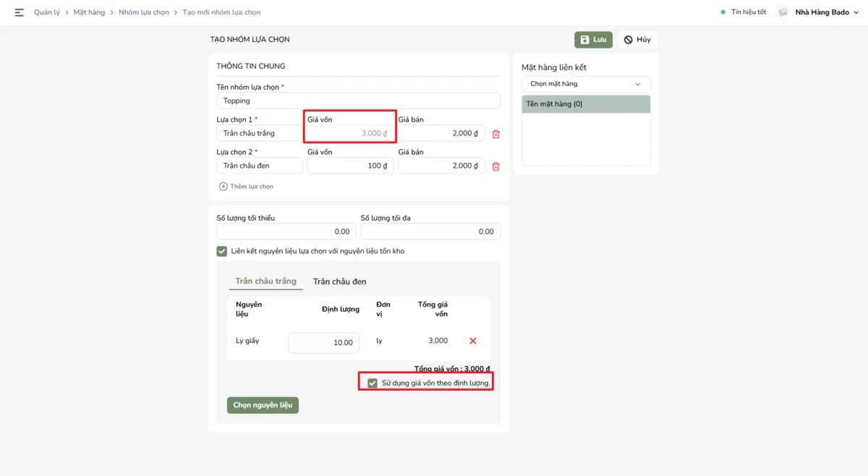This screenshot has height=476, width=868.
Task: Click the Tổng giá vốn : 3,000 đ total
Action: 453,368
